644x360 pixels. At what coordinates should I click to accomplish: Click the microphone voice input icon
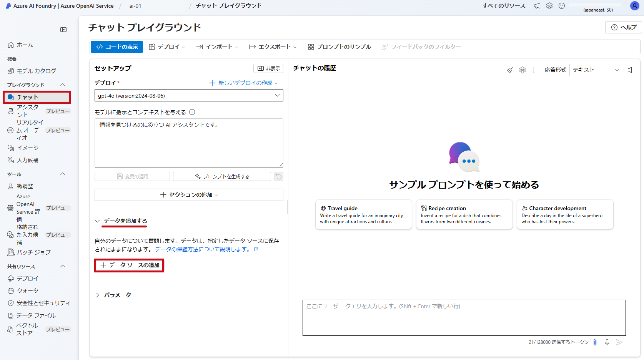(x=607, y=342)
